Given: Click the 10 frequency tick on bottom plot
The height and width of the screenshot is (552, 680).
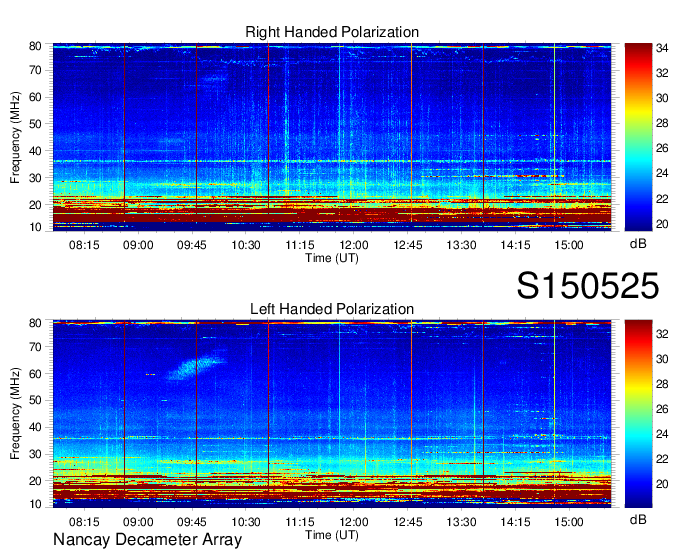Looking at the screenshot, I should click(x=35, y=504).
